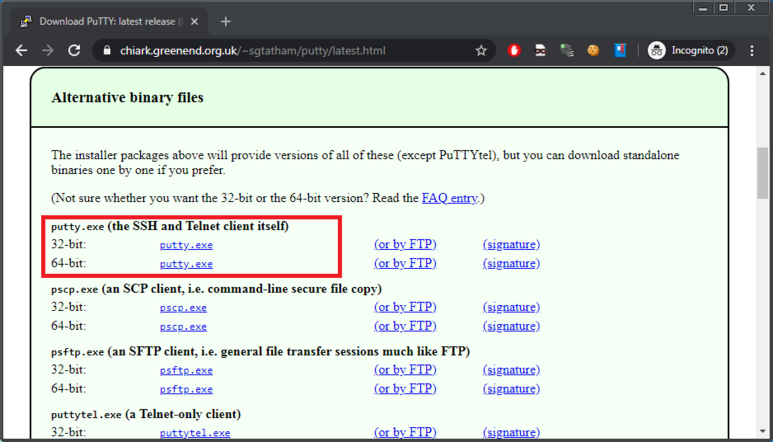The height and width of the screenshot is (442, 773).
Task: Download the 32-bit putty.exe
Action: (x=186, y=245)
